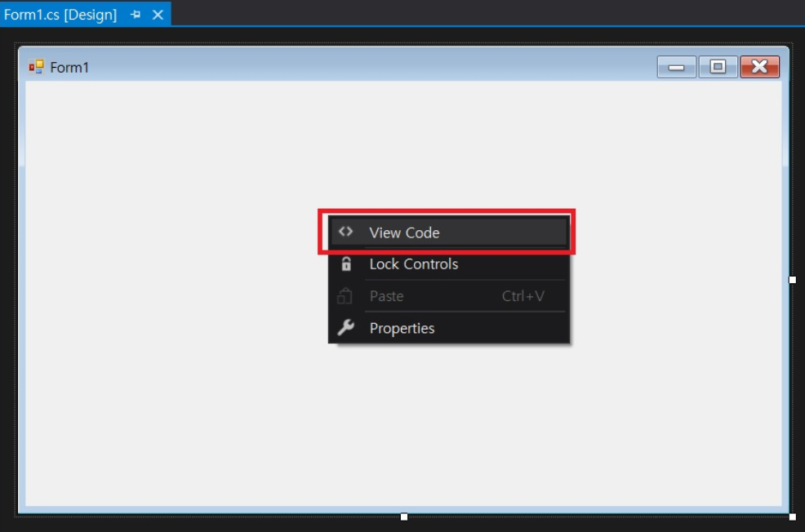This screenshot has width=805, height=532.
Task: Minimize the Form1 designer window
Action: tap(676, 67)
